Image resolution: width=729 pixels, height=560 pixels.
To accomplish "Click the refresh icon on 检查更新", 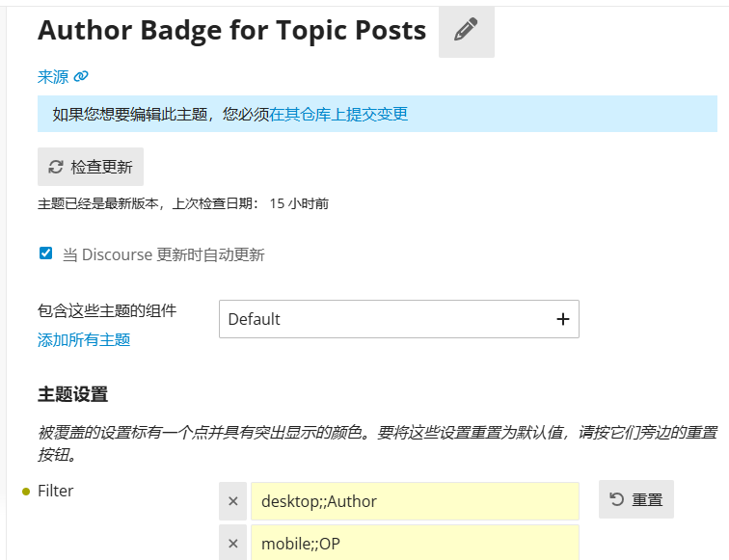I will pos(56,167).
